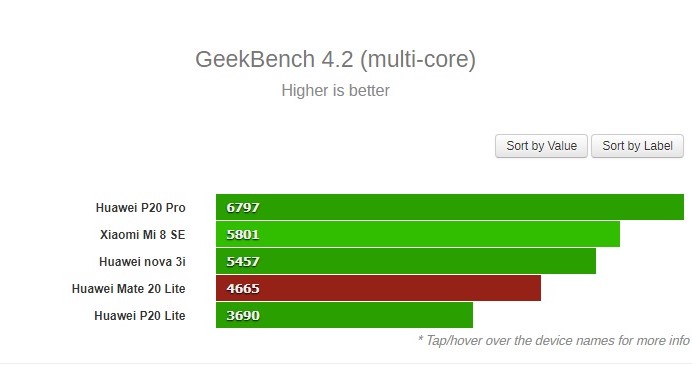Select the Huawei P20 Pro device name

(140, 208)
